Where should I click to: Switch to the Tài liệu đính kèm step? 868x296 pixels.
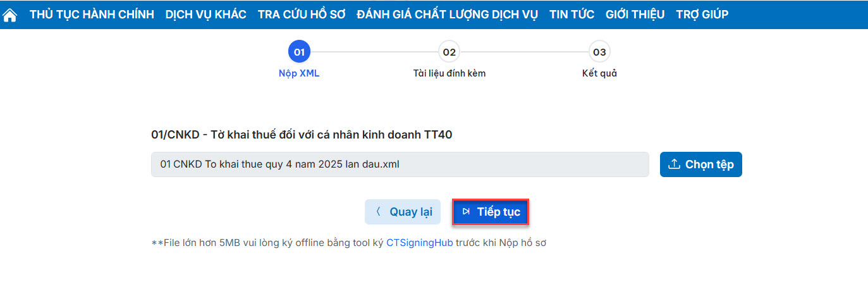pos(449,73)
